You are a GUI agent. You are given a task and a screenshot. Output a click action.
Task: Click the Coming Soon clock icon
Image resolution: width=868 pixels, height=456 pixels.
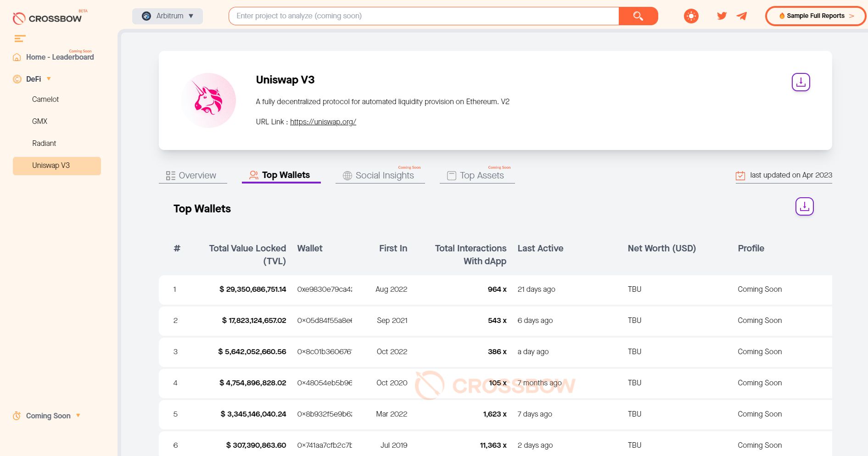coord(17,416)
